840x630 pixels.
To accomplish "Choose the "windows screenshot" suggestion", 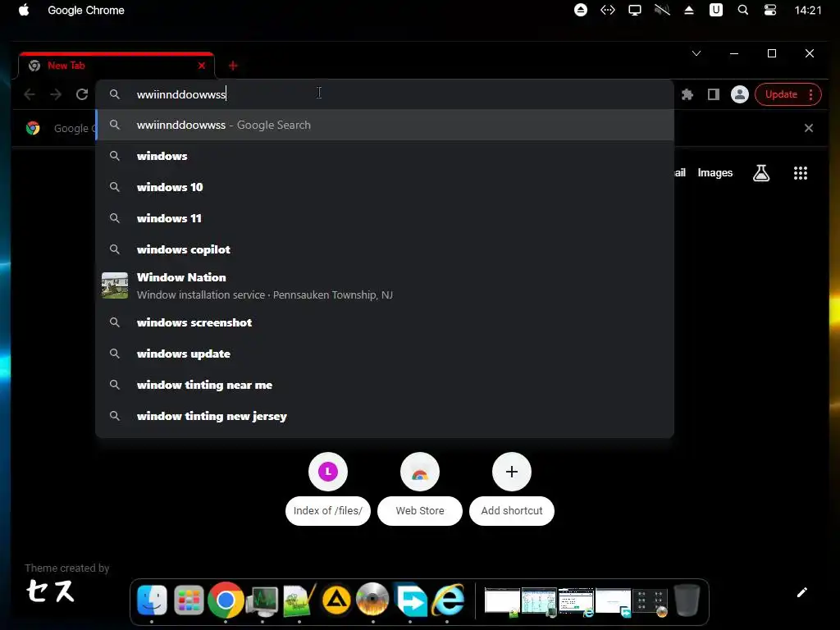I will [385, 322].
